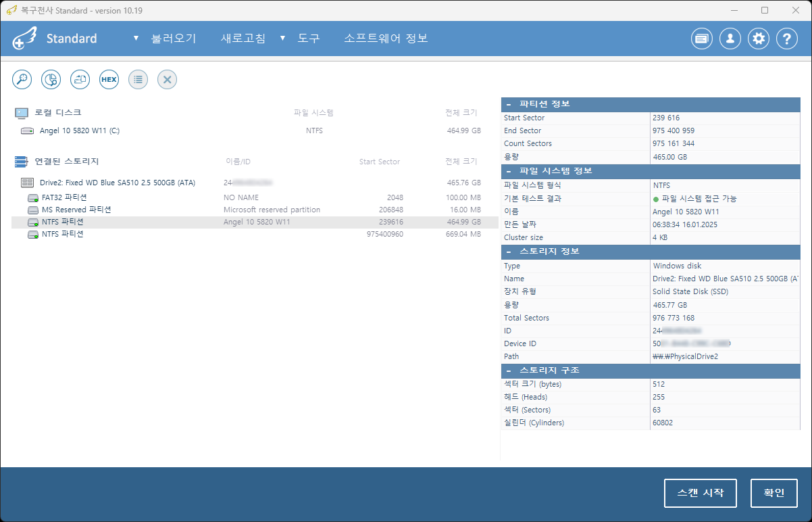Click icon of the 669.04 MB NTFS partition

pos(33,234)
